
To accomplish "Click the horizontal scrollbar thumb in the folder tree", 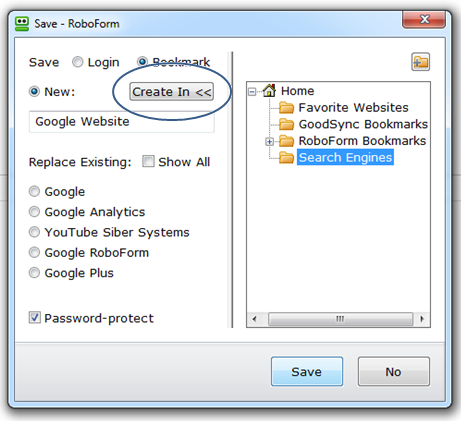I will pos(340,319).
